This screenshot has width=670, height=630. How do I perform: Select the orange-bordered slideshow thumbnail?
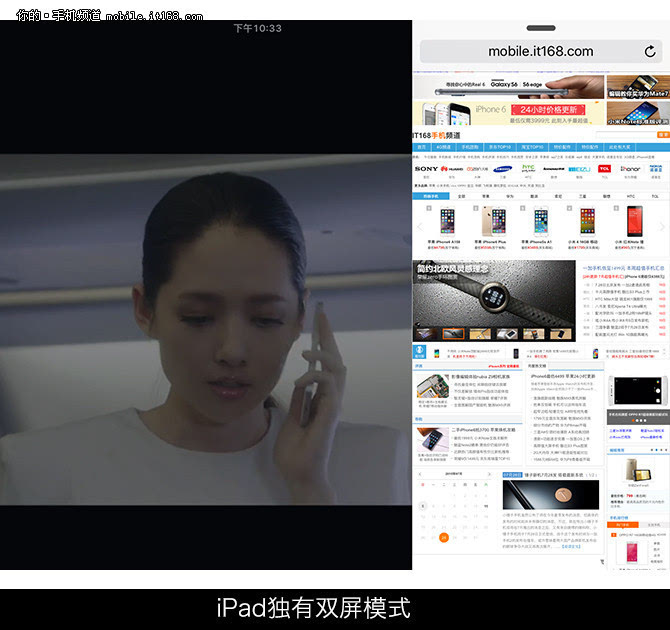tap(453, 333)
